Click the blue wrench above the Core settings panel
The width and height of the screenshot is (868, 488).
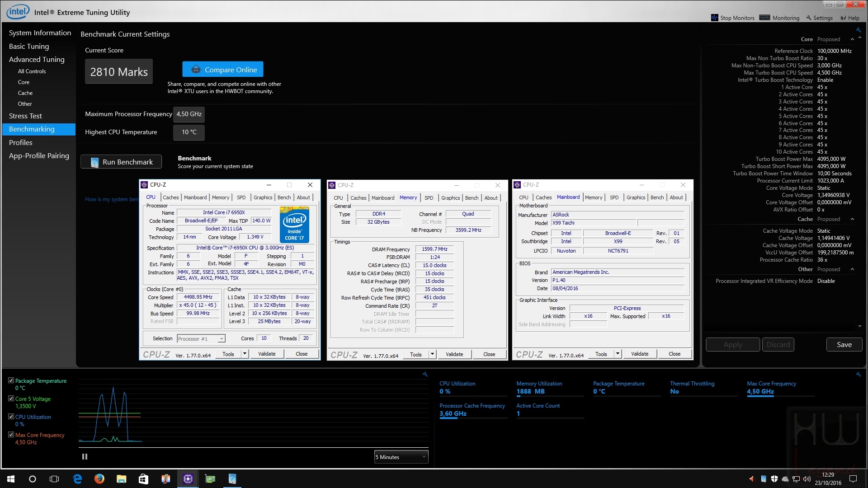coord(858,30)
